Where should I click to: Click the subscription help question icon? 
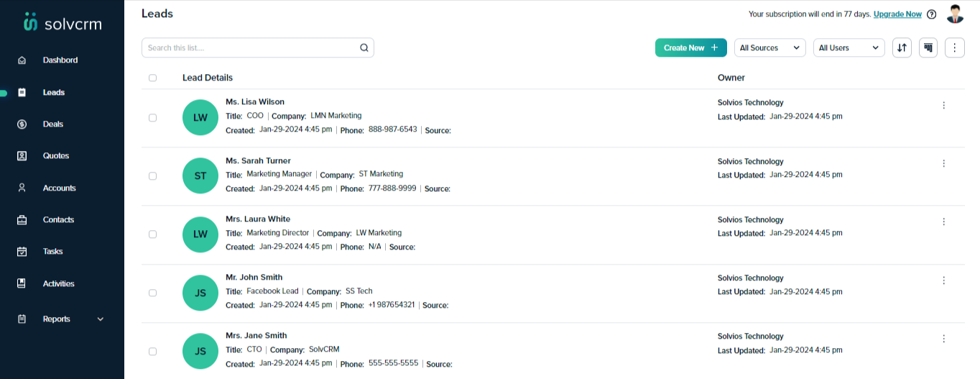tap(932, 14)
